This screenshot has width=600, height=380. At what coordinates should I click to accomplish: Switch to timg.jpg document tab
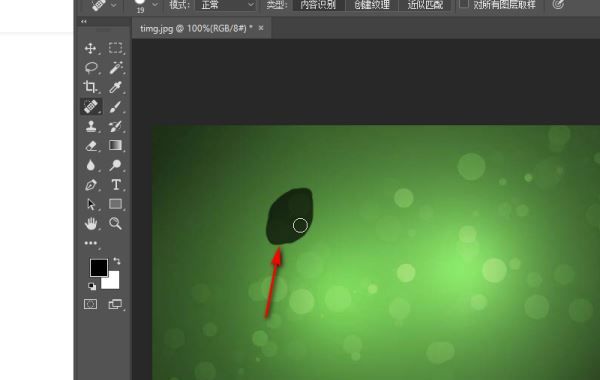tap(196, 28)
